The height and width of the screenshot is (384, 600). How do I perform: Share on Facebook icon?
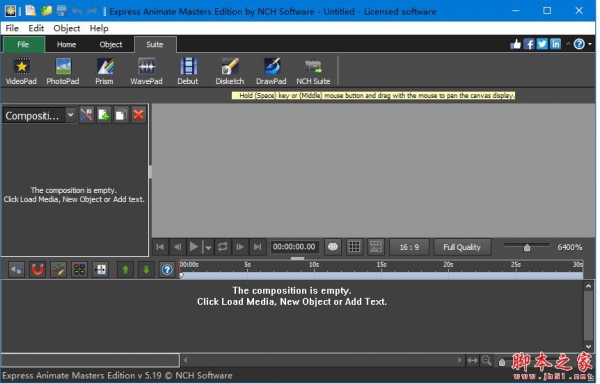[529, 44]
